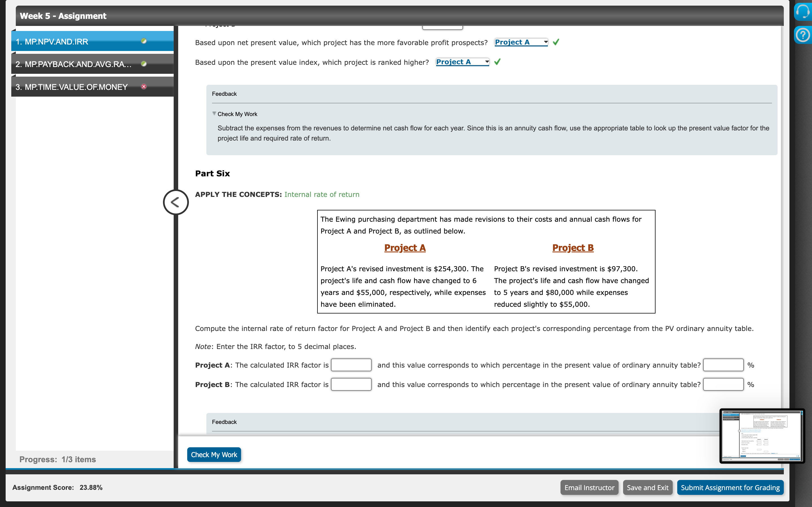Click green checkmark beside present value index answer

[497, 62]
